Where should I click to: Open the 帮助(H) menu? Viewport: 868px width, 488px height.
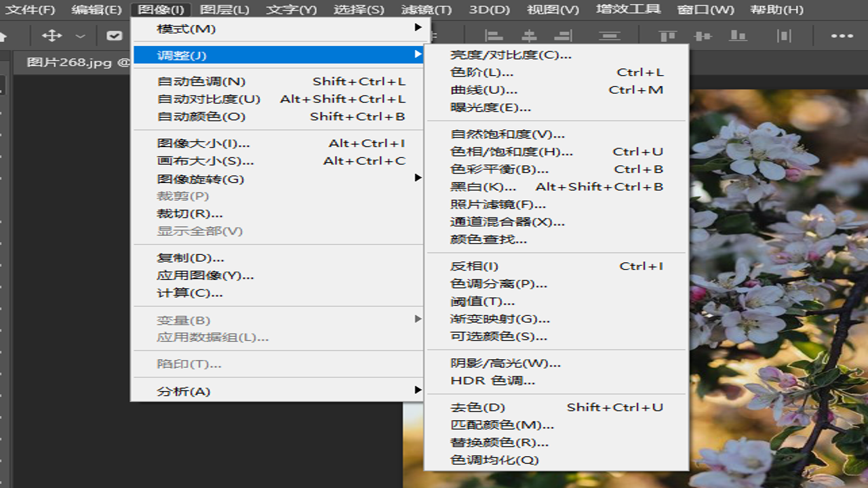pyautogui.click(x=776, y=9)
